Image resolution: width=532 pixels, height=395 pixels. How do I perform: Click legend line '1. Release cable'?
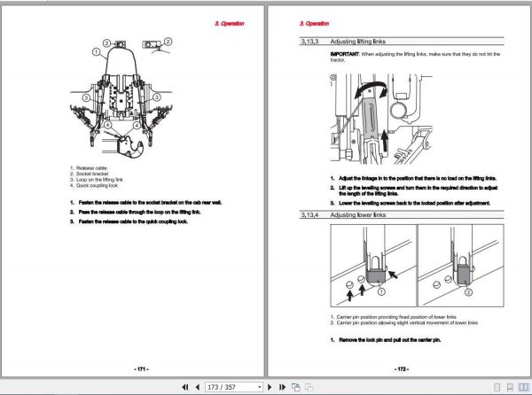88,168
